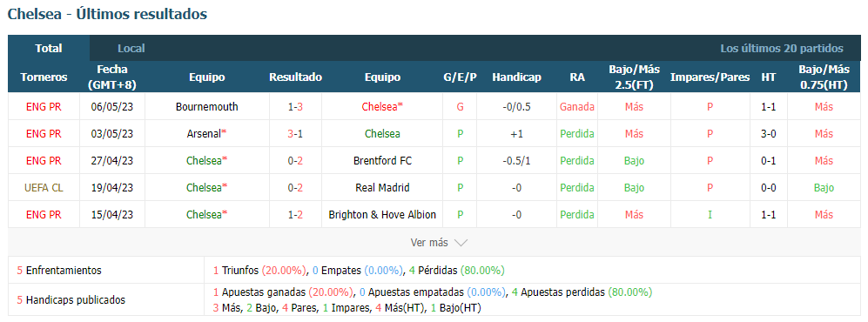Screen dimensions: 868x322
Task: Click Brentford FC team name
Action: (x=382, y=160)
